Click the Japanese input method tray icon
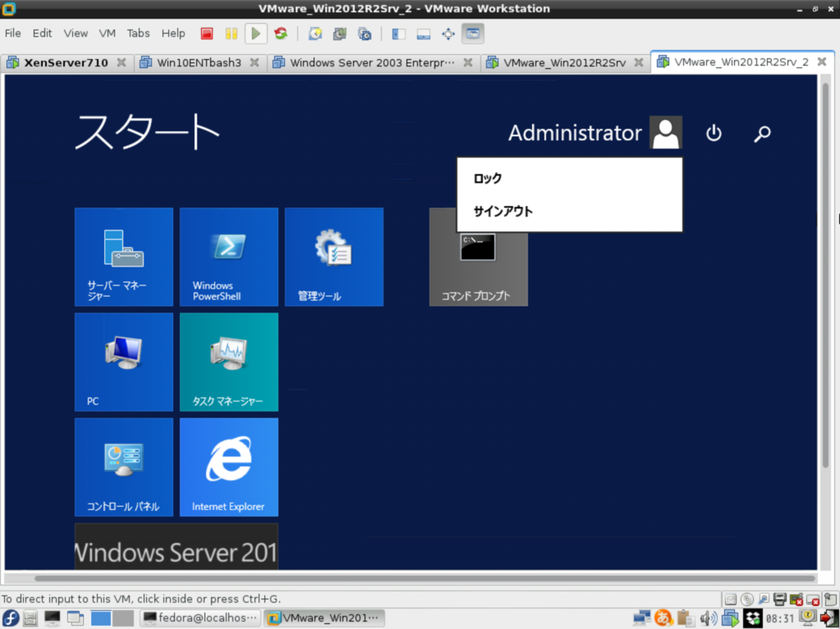840x629 pixels. (x=664, y=618)
